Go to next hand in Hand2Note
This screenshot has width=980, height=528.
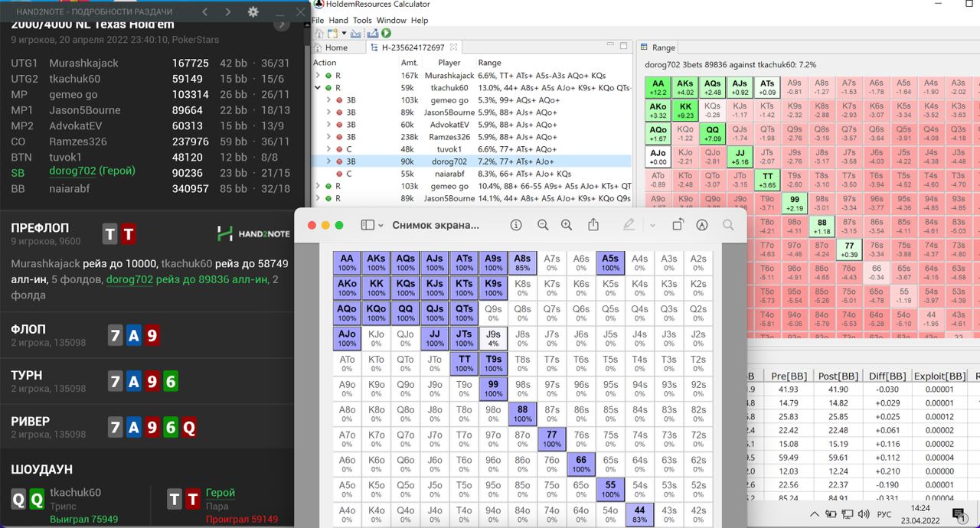[x=228, y=12]
